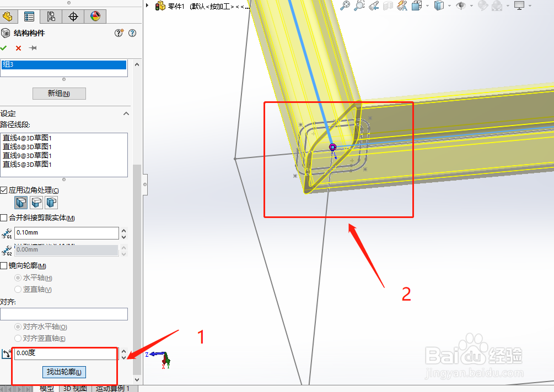Viewport: 554px width, 392px height.
Task: Click the Section View icon
Action: 388,6
